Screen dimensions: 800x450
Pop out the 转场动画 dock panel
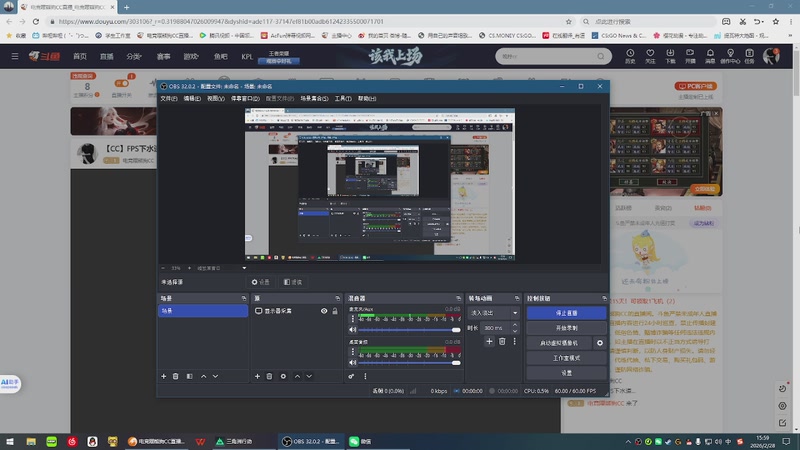coord(517,298)
